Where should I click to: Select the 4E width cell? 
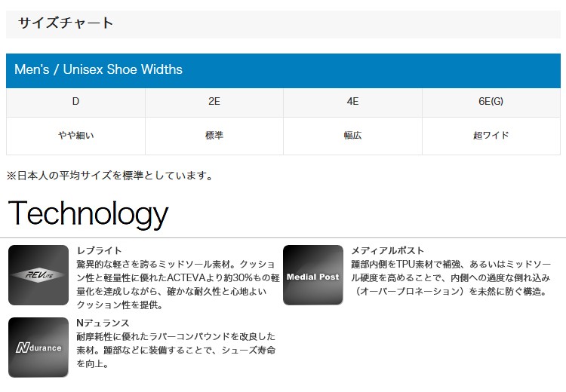352,103
